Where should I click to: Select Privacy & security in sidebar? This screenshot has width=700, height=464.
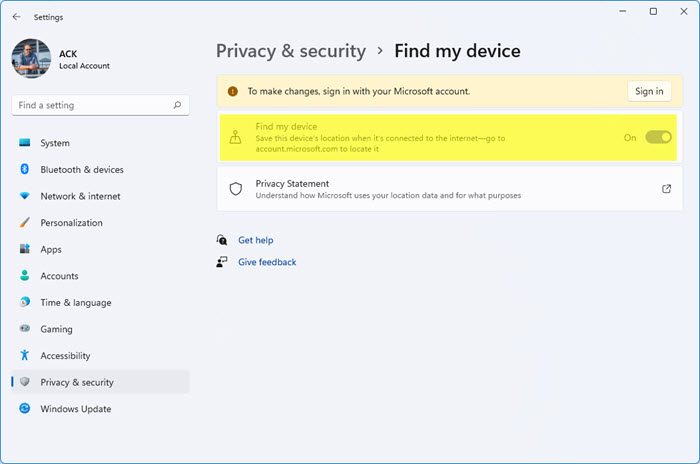click(x=100, y=382)
